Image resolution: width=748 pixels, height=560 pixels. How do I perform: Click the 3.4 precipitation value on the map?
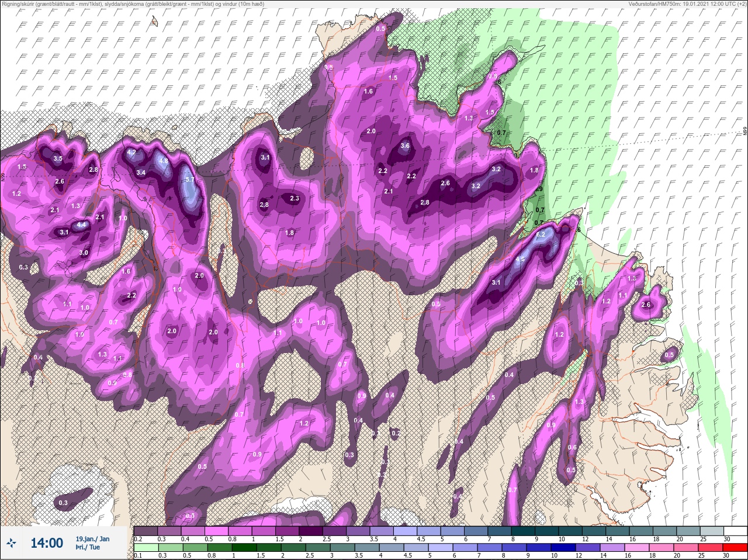[141, 173]
